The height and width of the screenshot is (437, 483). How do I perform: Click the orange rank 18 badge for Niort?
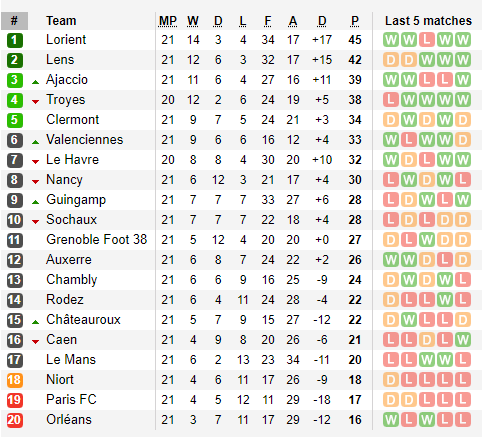tap(15, 380)
